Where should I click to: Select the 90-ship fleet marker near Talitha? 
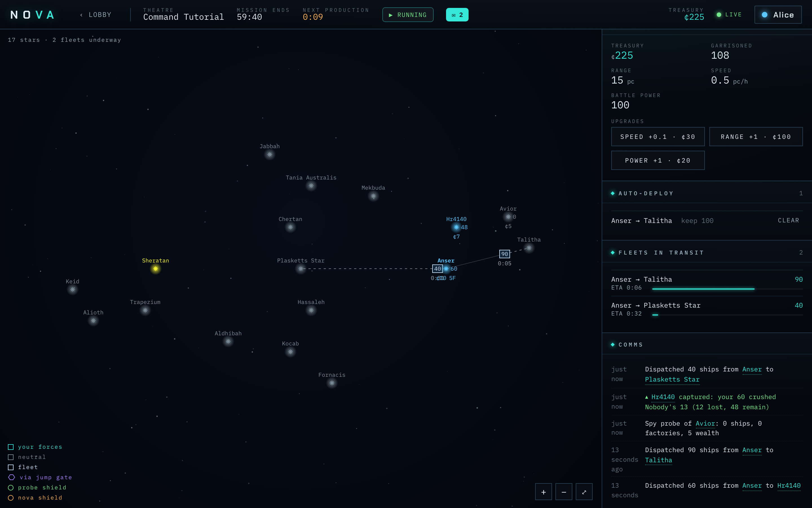coord(505,254)
